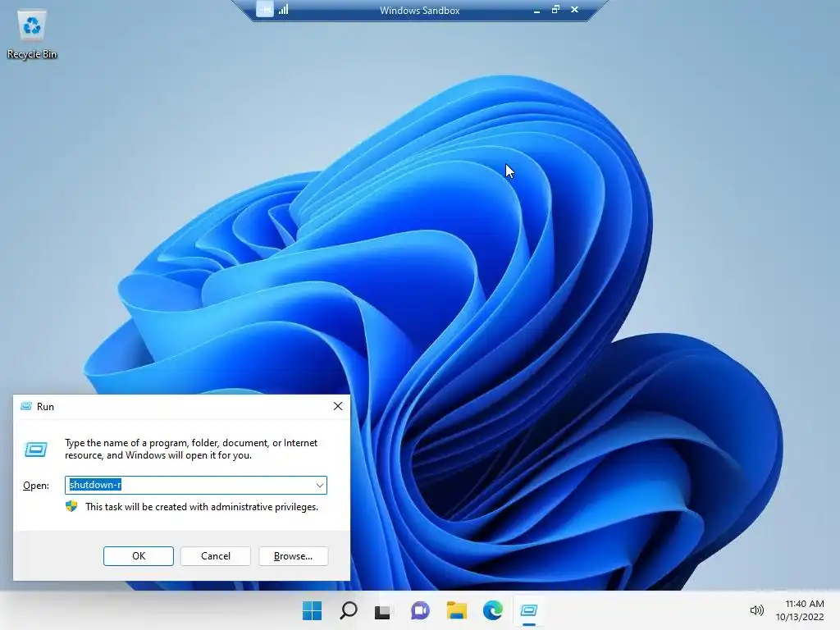840x630 pixels.
Task: Select the Run app taskbar icon
Action: [529, 610]
